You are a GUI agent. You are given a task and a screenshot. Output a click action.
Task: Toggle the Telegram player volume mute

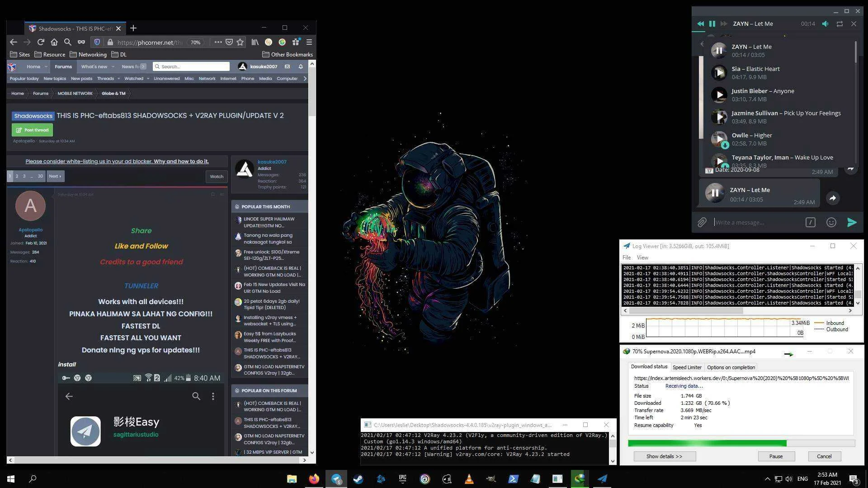click(825, 23)
